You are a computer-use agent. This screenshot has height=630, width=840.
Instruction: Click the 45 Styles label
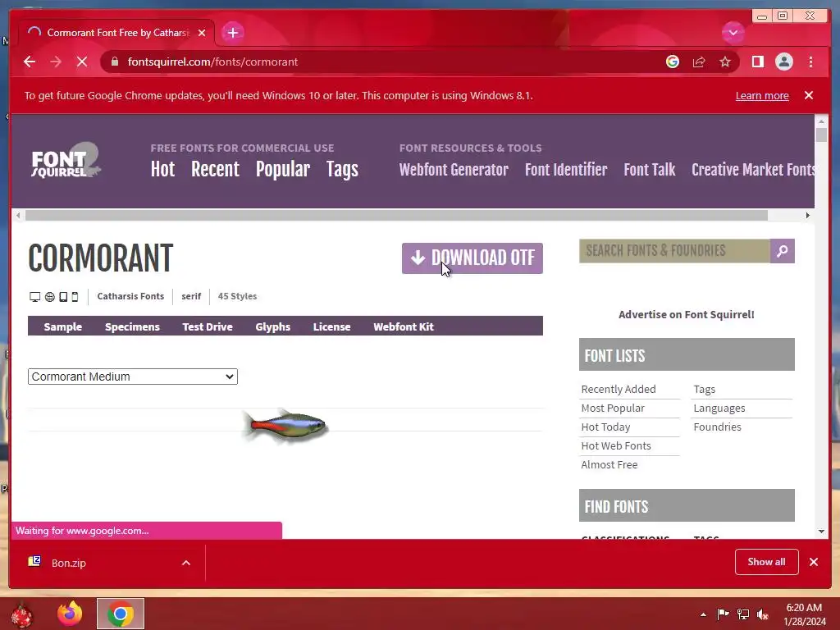pyautogui.click(x=237, y=296)
